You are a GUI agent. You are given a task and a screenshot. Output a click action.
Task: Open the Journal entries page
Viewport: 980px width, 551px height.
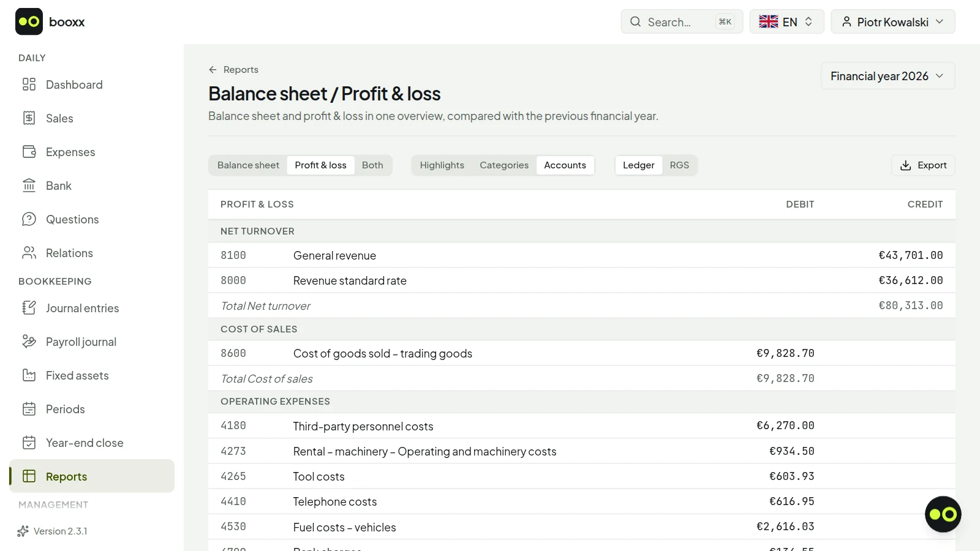92,308
